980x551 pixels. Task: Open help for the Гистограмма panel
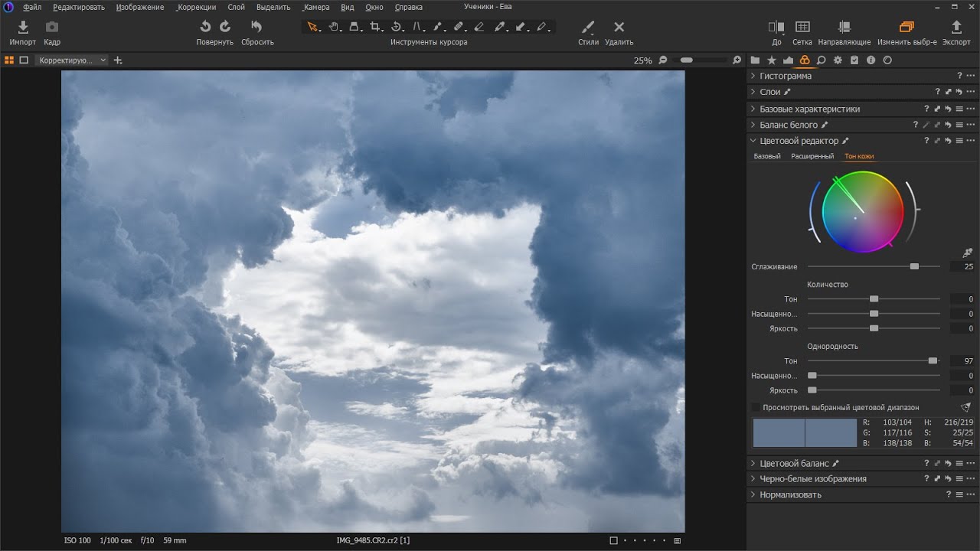click(x=959, y=76)
